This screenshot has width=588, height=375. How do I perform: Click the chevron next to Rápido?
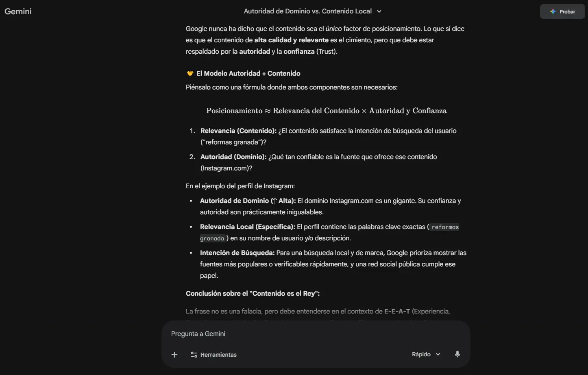coord(438,354)
